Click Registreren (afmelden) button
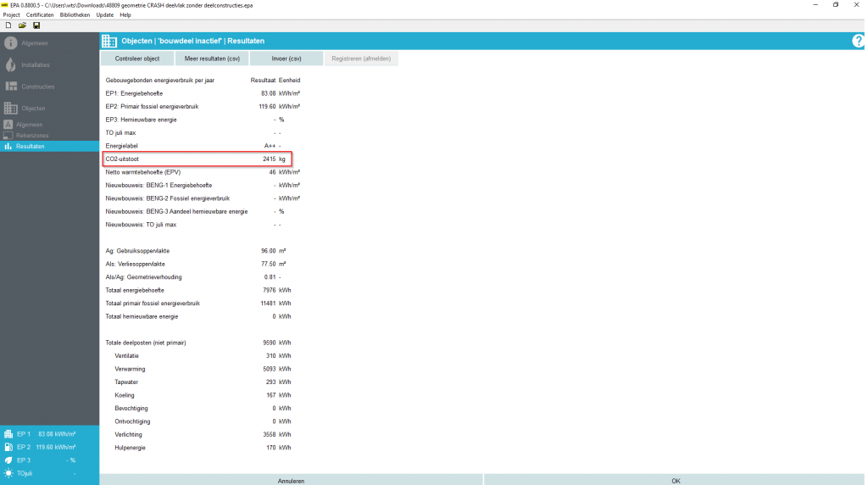The height and width of the screenshot is (485, 868). 361,59
